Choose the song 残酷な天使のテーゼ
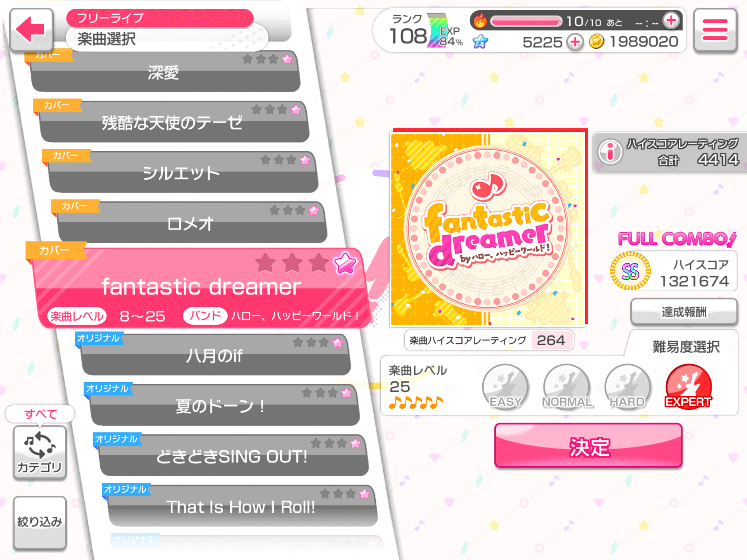Viewport: 747px width, 560px height. click(173, 121)
